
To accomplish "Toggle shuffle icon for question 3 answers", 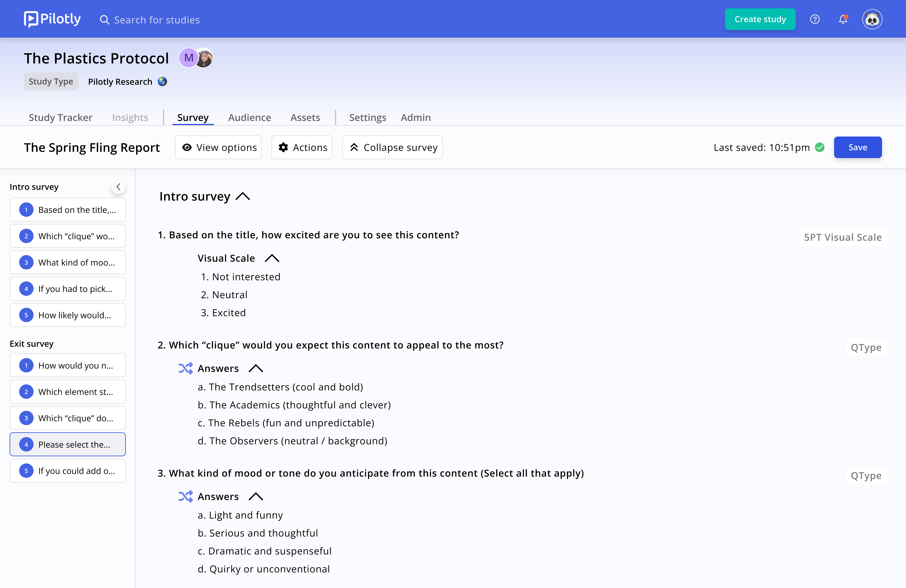I will click(x=185, y=496).
